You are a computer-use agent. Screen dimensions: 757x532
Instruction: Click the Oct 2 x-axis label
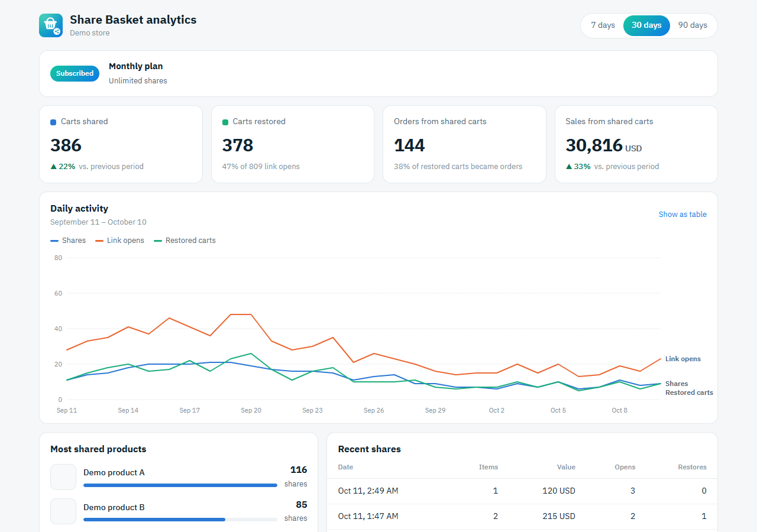coord(497,410)
